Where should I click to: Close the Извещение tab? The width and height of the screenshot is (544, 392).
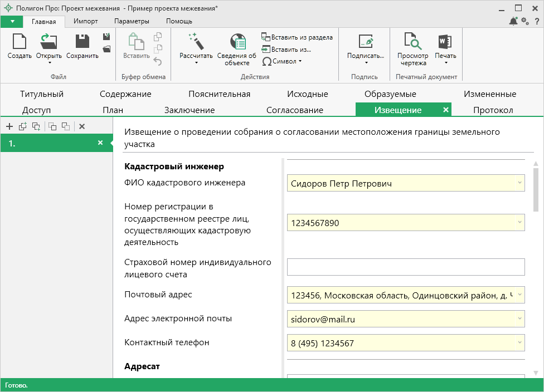coord(445,110)
